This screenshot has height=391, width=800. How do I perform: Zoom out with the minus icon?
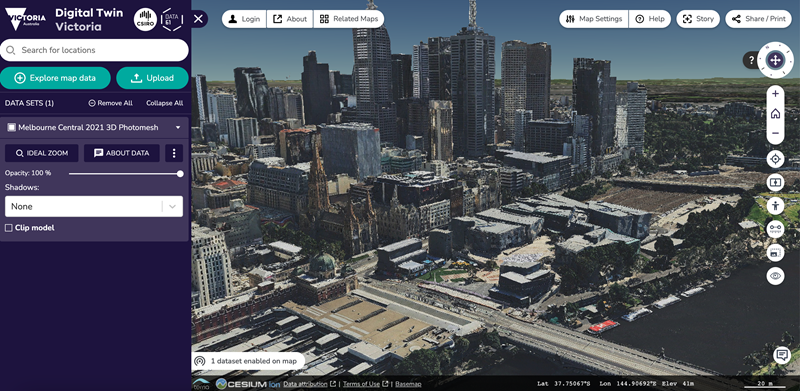775,133
